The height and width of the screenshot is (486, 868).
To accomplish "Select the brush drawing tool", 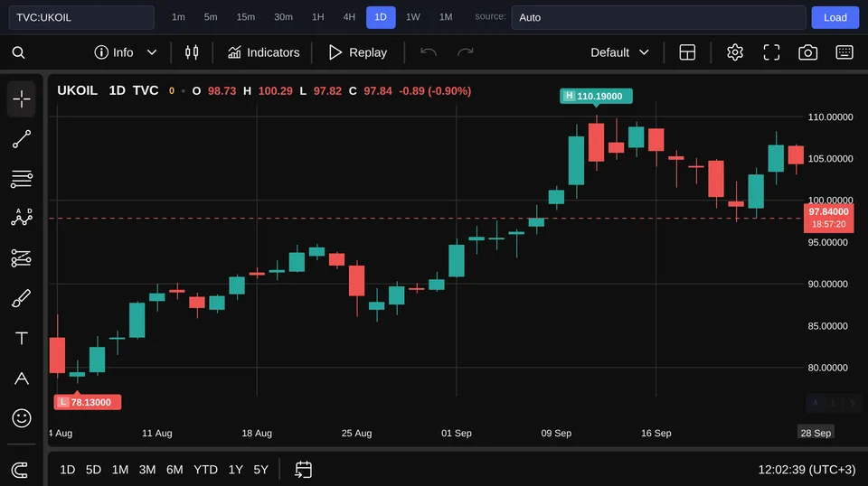I will coord(22,299).
